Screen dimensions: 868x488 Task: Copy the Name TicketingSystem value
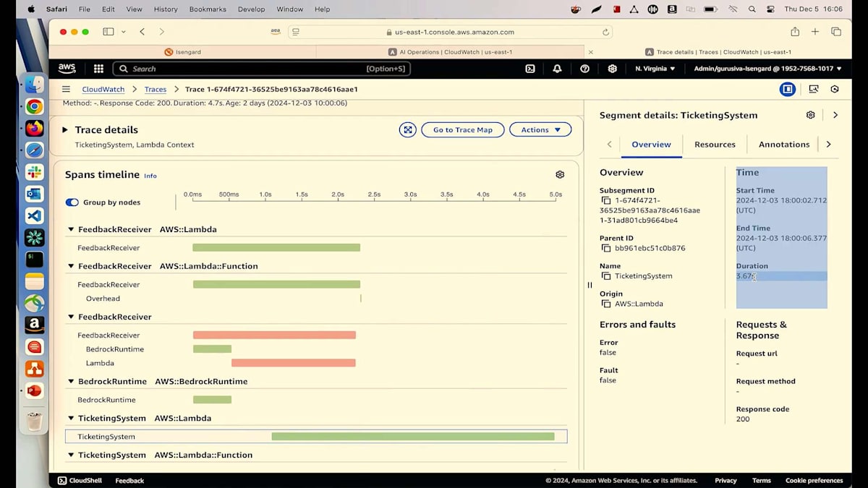pyautogui.click(x=606, y=276)
